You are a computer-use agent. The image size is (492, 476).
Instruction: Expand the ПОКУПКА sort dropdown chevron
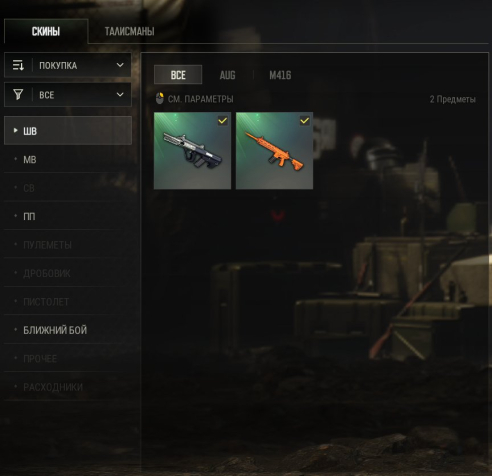(x=120, y=65)
